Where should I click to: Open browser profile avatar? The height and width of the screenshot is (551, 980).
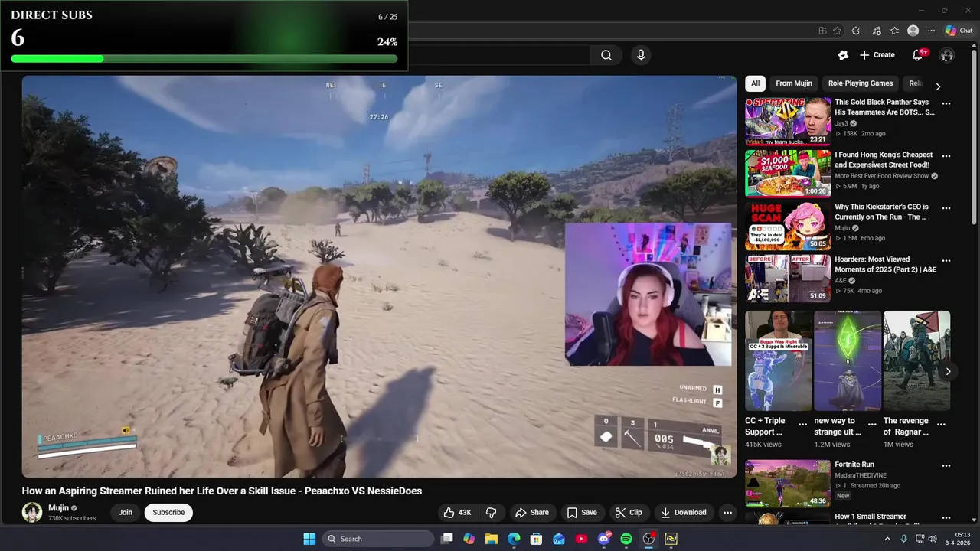coord(913,31)
